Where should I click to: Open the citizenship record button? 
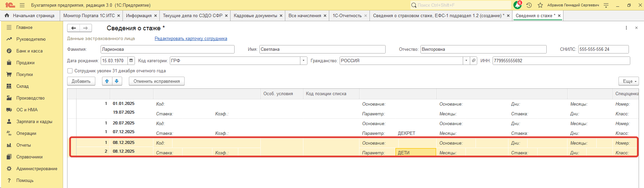(x=474, y=61)
